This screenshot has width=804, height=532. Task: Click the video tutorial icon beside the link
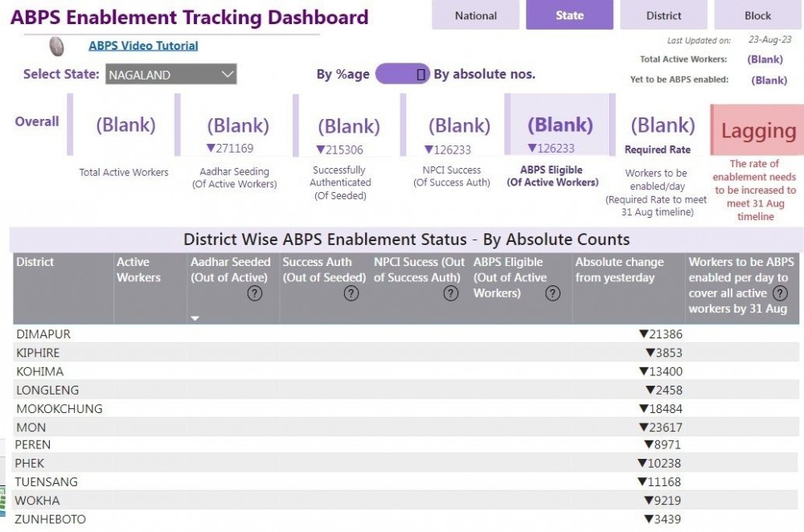pyautogui.click(x=56, y=46)
